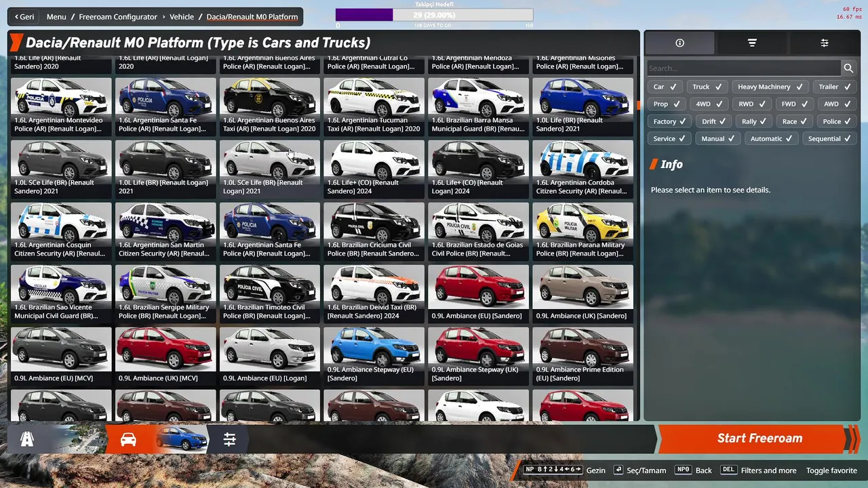This screenshot has height=488, width=868.
Task: Toggle the Service filter
Action: point(669,138)
